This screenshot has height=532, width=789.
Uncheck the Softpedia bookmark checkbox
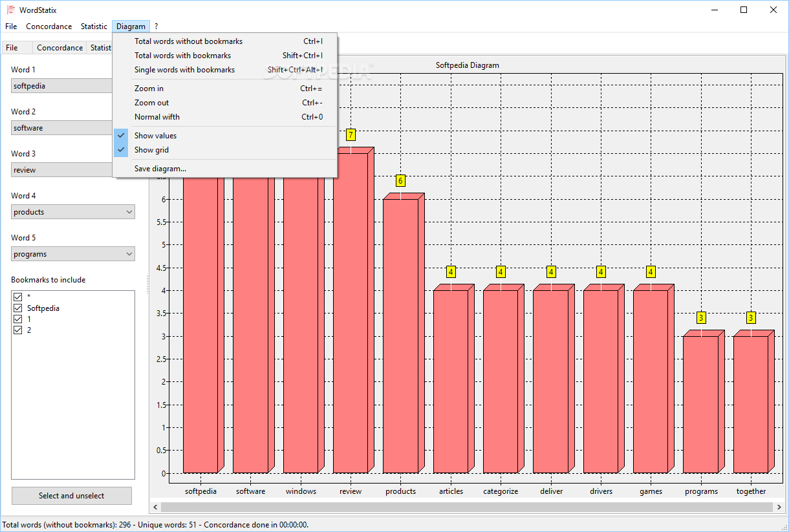coord(18,308)
